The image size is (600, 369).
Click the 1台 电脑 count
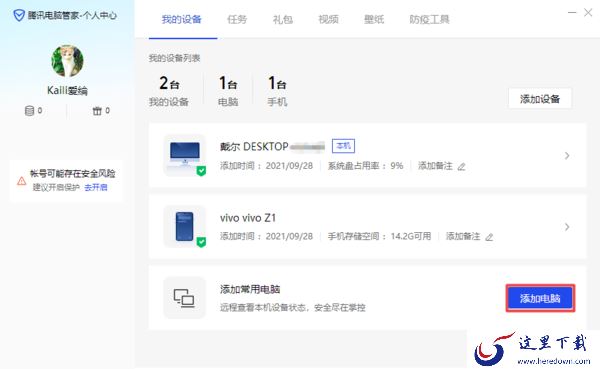[x=228, y=91]
